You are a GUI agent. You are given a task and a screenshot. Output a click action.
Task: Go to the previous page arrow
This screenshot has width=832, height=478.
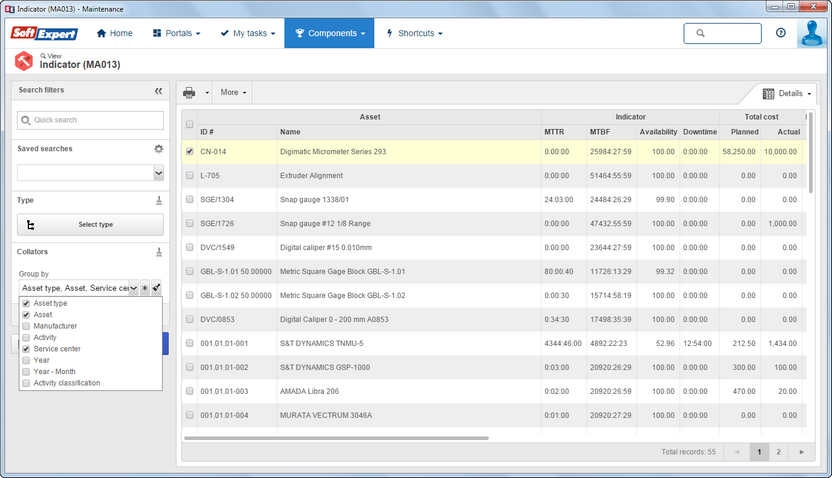pyautogui.click(x=737, y=452)
